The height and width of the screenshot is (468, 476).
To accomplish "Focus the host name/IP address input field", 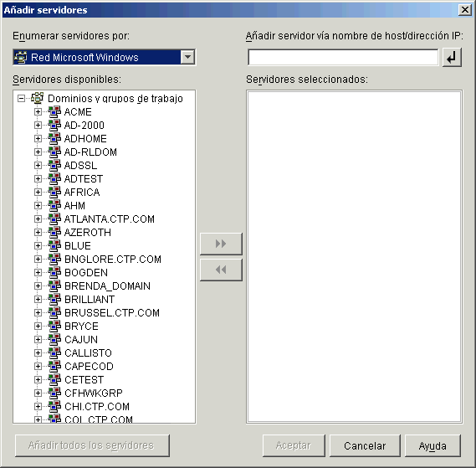I will 343,58.
